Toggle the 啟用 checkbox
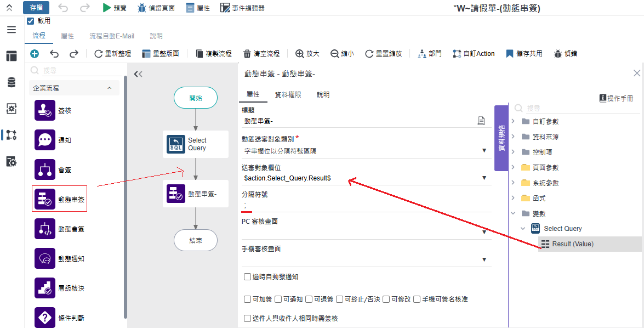Viewport: 644px width, 328px height. (31, 21)
